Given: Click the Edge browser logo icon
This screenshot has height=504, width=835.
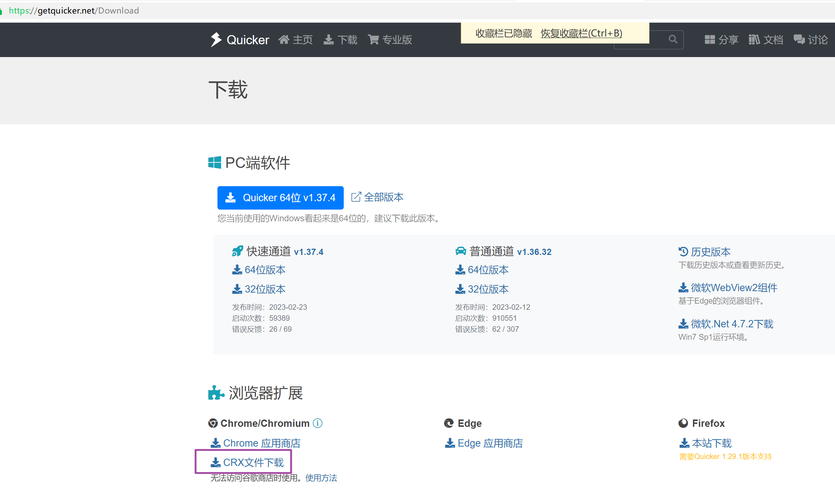Looking at the screenshot, I should pos(449,423).
